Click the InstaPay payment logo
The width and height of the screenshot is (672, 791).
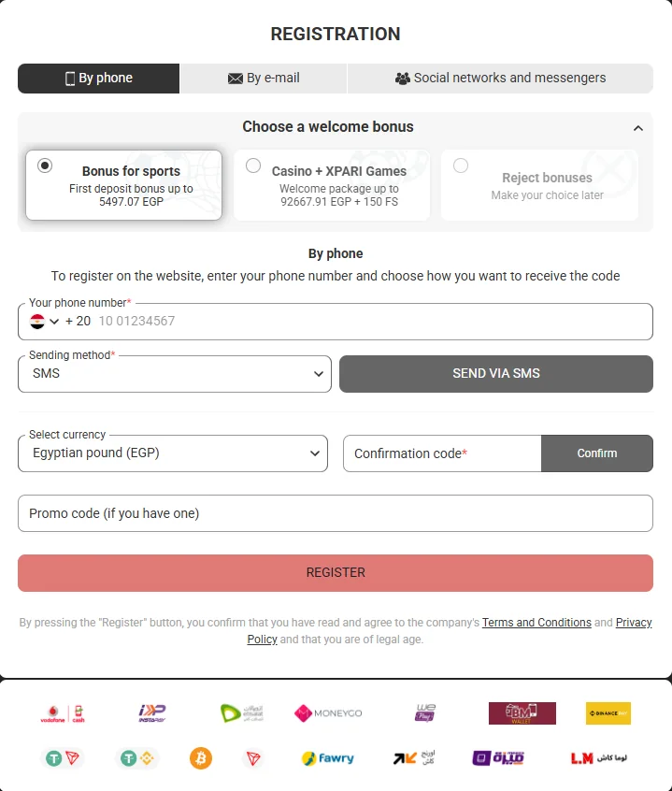click(152, 712)
